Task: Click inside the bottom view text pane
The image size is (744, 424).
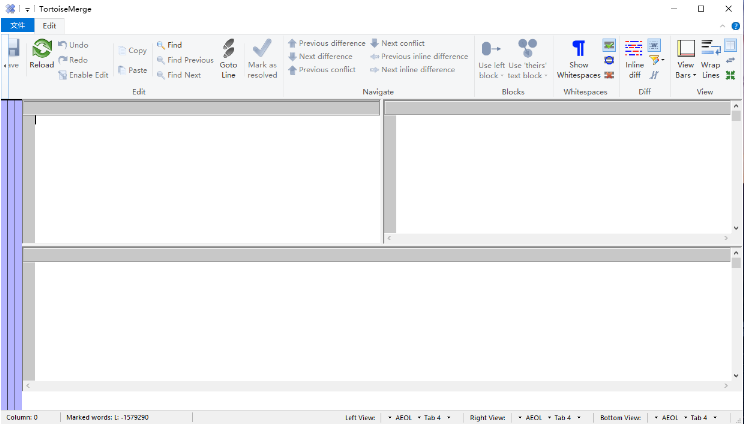Action: tap(382, 321)
